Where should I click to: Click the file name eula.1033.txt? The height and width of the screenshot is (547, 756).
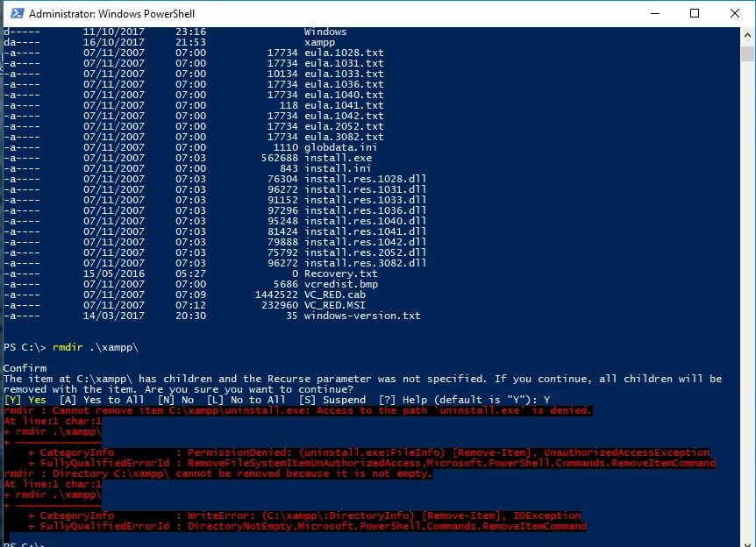coord(345,74)
